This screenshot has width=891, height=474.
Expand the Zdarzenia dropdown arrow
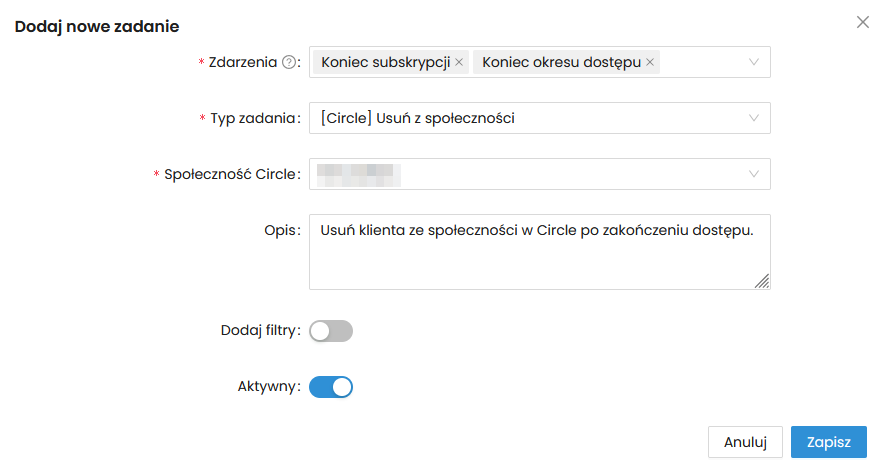[x=754, y=62]
